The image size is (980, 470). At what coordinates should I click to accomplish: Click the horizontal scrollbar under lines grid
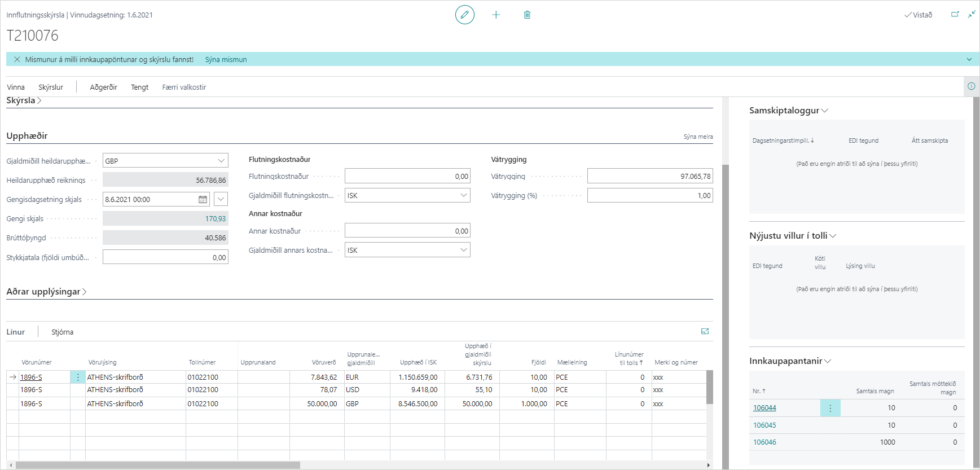pyautogui.click(x=158, y=465)
